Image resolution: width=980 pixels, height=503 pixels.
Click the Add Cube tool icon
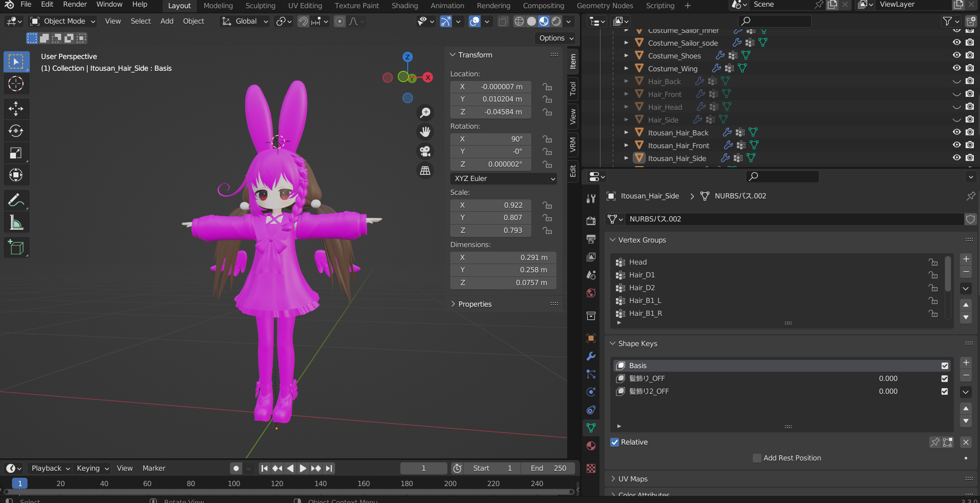point(16,248)
